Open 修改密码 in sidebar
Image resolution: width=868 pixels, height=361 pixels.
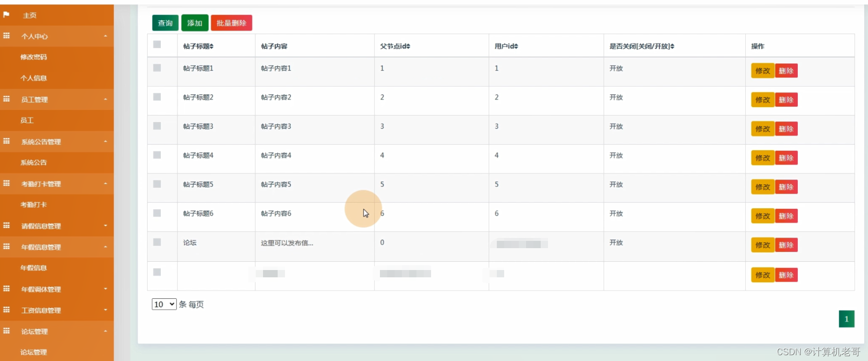click(x=34, y=57)
